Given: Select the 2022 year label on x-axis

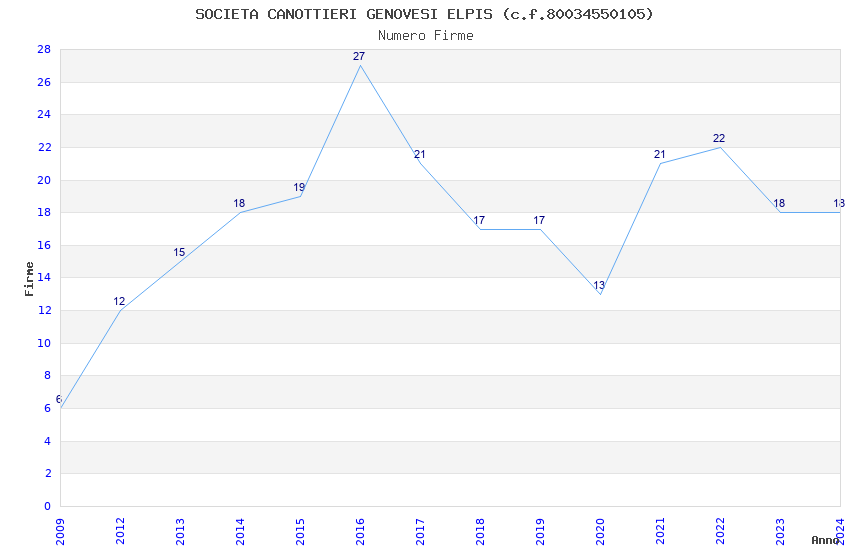Looking at the screenshot, I should point(720,532).
